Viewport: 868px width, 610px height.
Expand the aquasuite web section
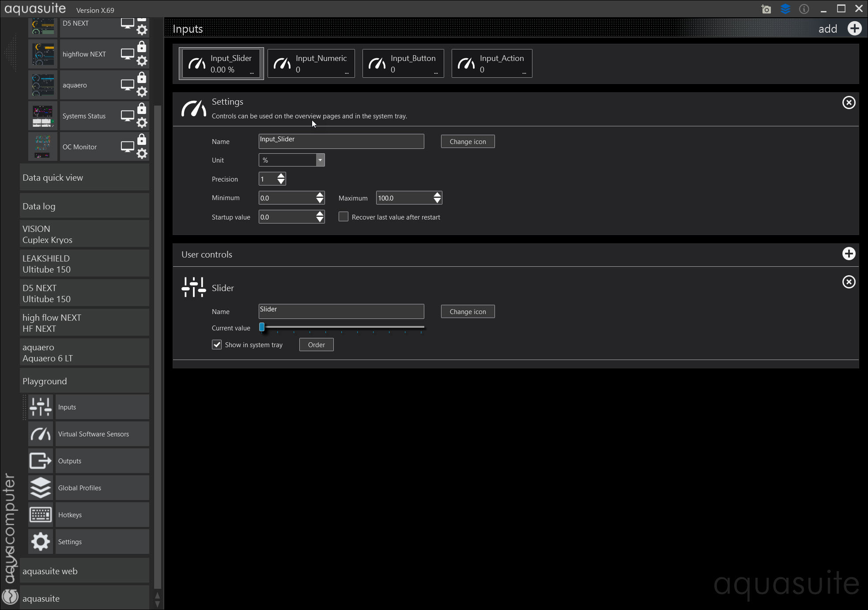(84, 571)
